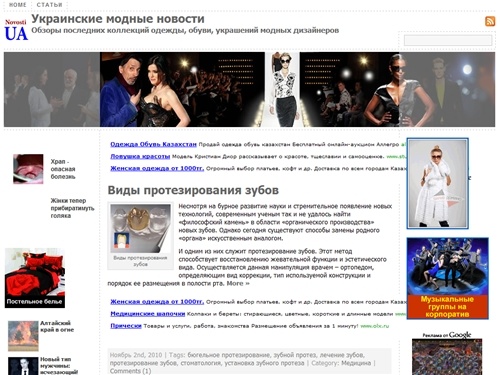Click the site subtitle about Обзоры последних коллекций
Viewport: 500px width, 375px height.
(185, 30)
